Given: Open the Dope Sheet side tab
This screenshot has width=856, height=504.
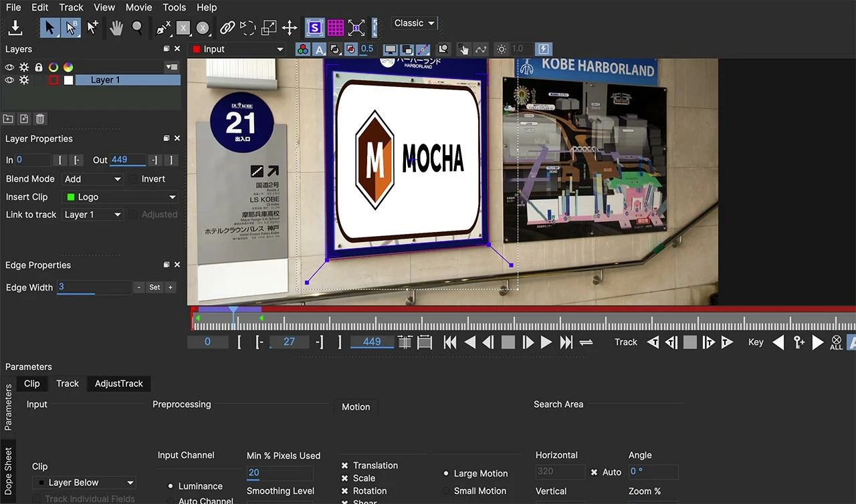Looking at the screenshot, I should (x=9, y=471).
